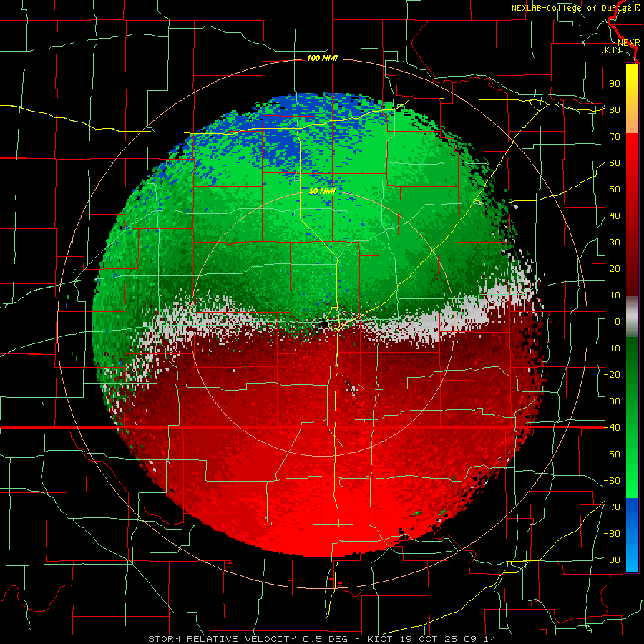Click the black radar site spot at scope center
Image resolution: width=644 pixels, height=644 pixels.
coord(323,324)
